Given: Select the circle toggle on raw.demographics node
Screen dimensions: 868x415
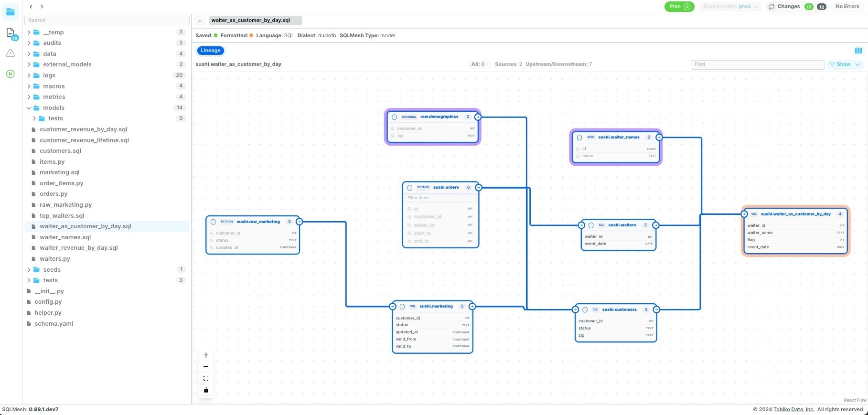Looking at the screenshot, I should coord(394,117).
